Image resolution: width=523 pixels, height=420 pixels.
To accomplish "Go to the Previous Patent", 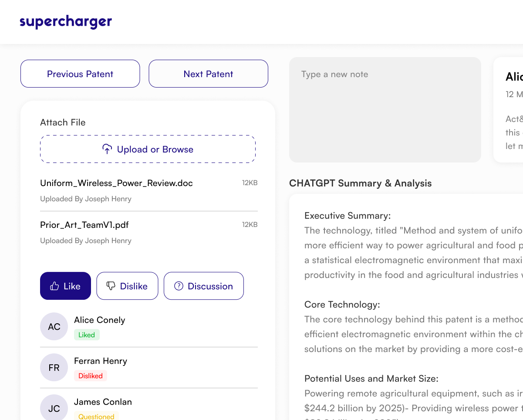I will pyautogui.click(x=80, y=74).
